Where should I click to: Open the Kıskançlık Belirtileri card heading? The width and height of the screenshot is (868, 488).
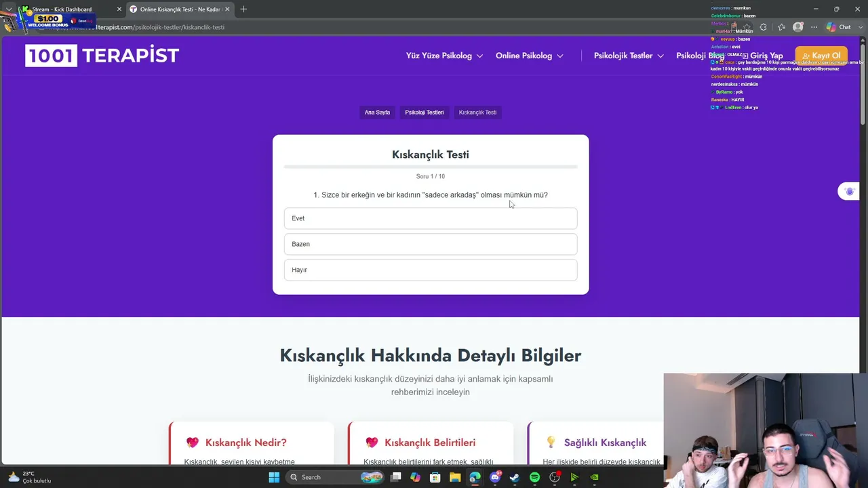click(x=430, y=443)
